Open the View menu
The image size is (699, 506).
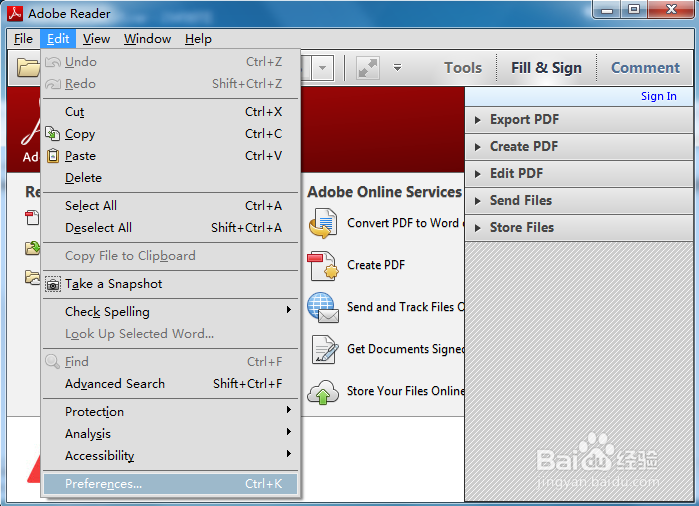click(96, 39)
